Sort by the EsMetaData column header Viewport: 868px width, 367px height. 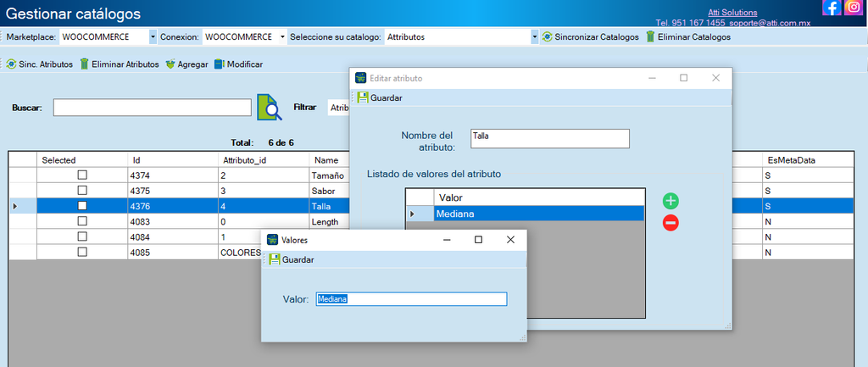807,160
